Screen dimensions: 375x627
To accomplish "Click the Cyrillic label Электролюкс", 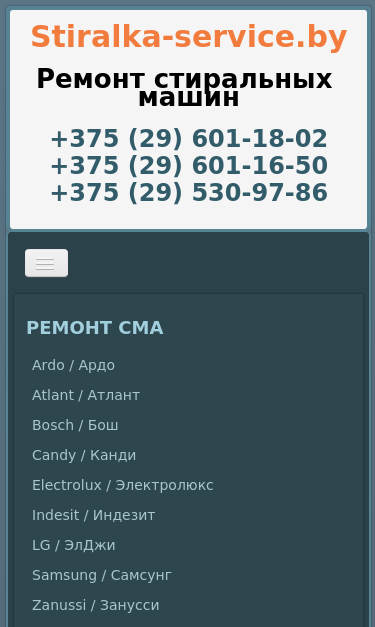I will tap(164, 485).
